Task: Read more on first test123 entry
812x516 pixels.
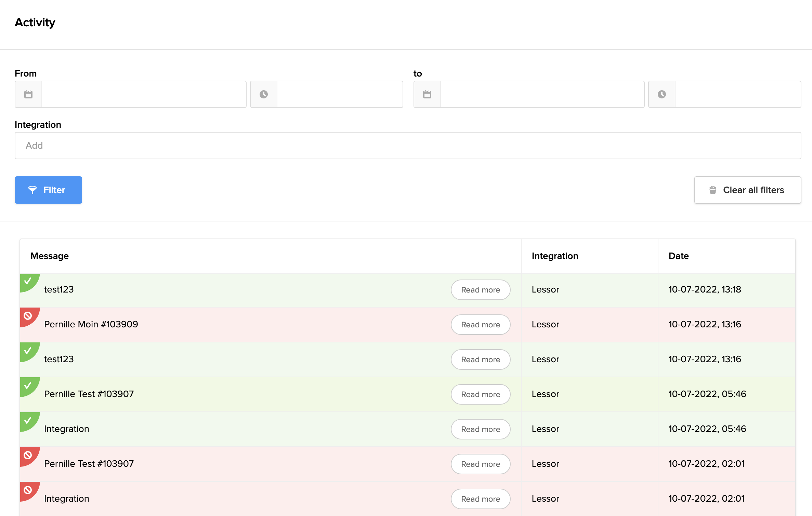Action: [480, 290]
